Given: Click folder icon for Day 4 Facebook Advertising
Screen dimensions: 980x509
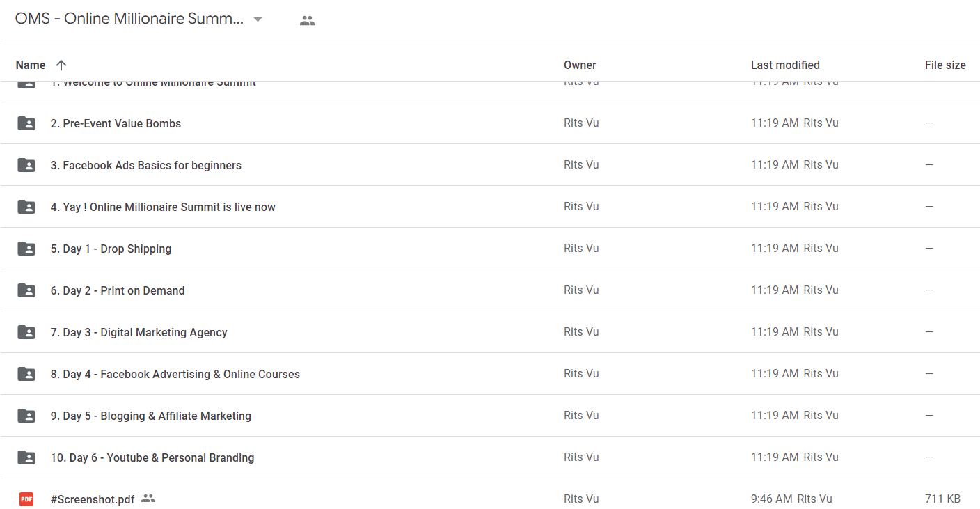Looking at the screenshot, I should (x=26, y=374).
